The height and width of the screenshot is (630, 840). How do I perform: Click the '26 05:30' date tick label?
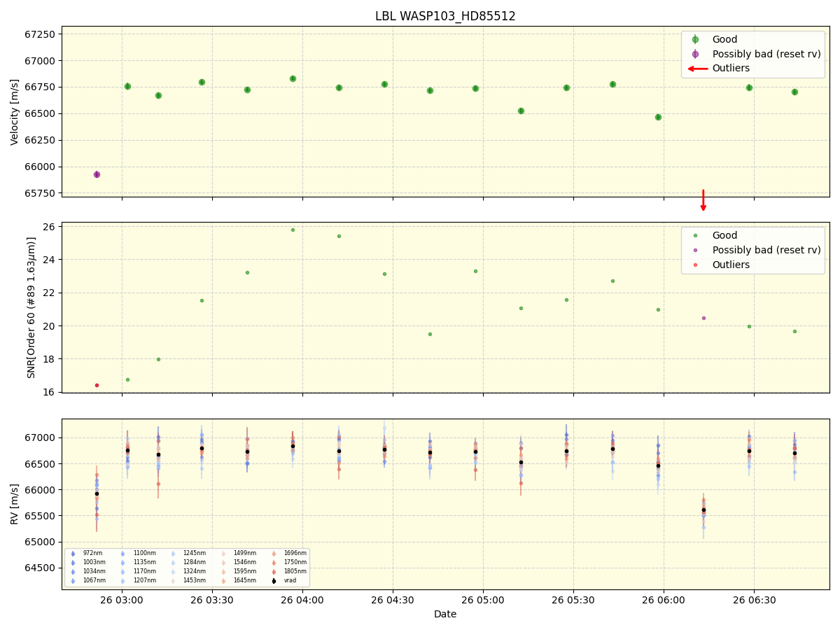pyautogui.click(x=573, y=600)
